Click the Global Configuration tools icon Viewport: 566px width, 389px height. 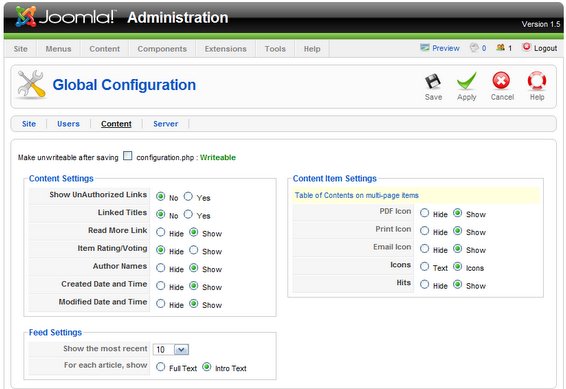tap(31, 85)
